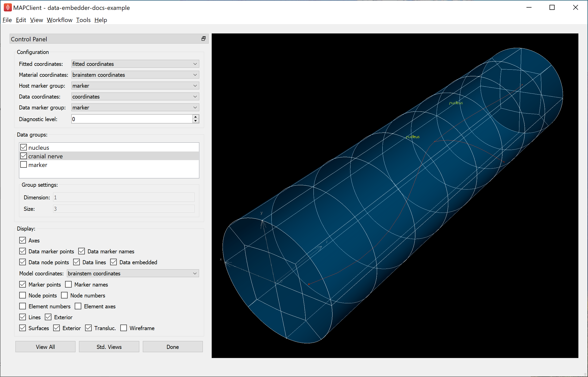Expand the Data marker group dropdown
588x377 pixels.
coord(135,107)
